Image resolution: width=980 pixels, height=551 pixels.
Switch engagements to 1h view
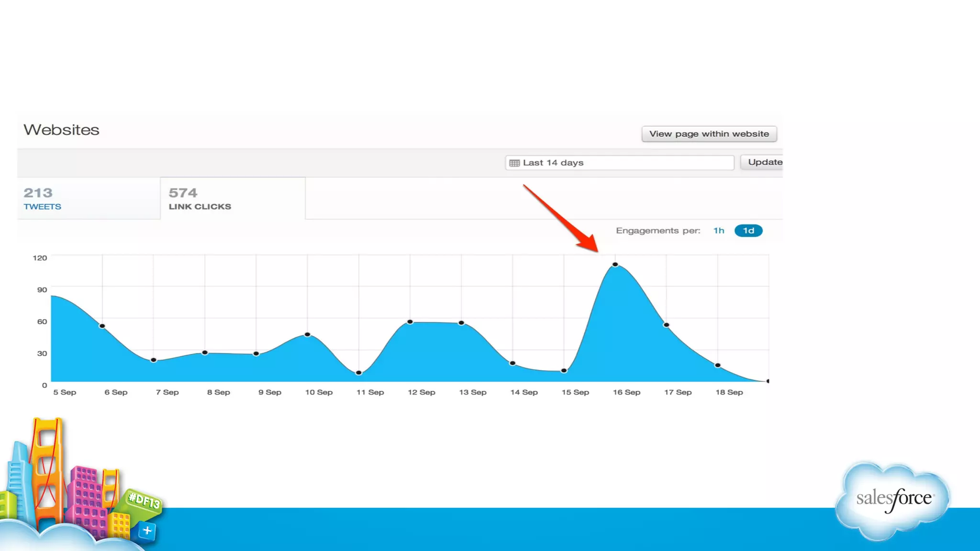pyautogui.click(x=718, y=231)
